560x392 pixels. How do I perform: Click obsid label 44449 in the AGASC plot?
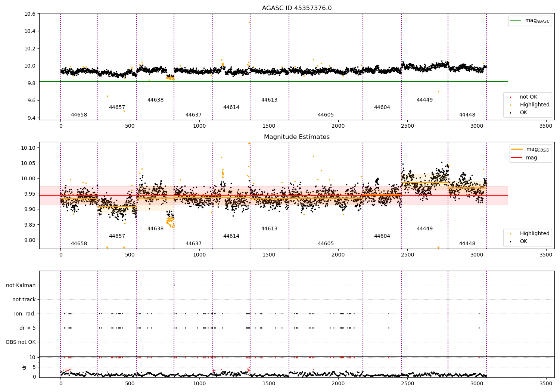point(424,100)
